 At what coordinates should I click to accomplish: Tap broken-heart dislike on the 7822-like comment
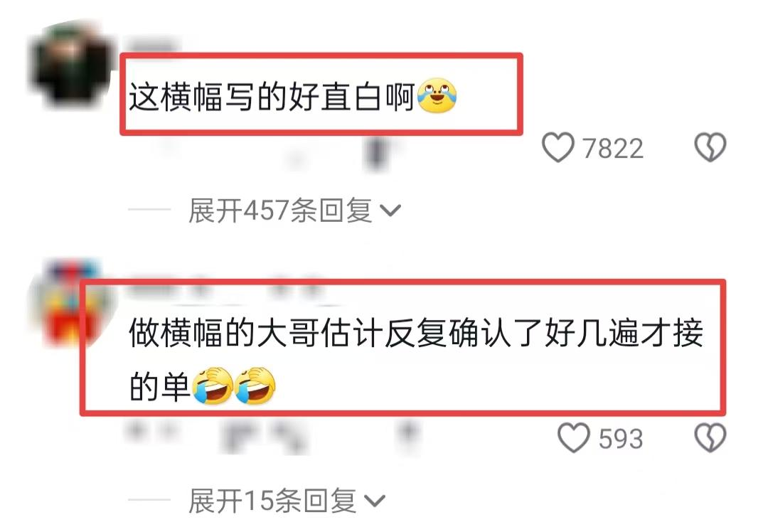710,147
